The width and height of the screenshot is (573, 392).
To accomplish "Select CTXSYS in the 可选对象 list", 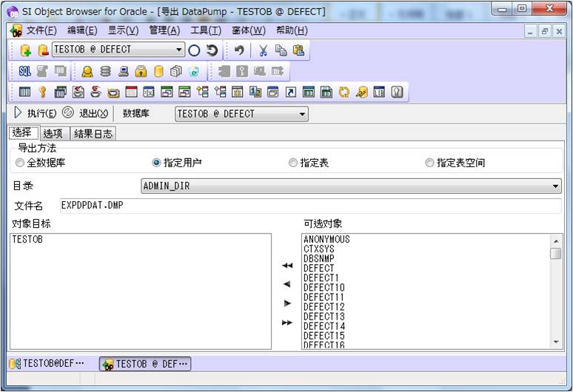I will point(318,249).
